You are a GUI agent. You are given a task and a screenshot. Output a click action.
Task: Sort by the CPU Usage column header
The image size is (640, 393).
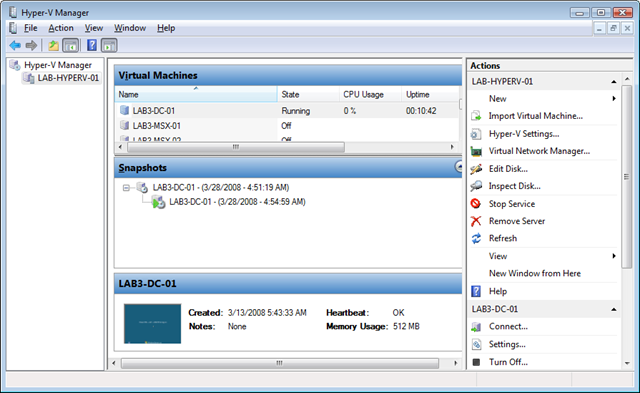tap(370, 94)
